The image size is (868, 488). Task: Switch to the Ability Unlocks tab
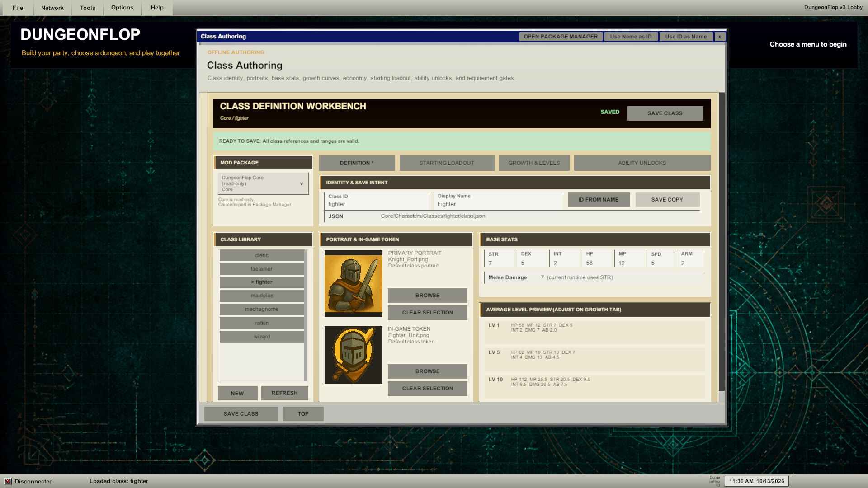pyautogui.click(x=642, y=163)
